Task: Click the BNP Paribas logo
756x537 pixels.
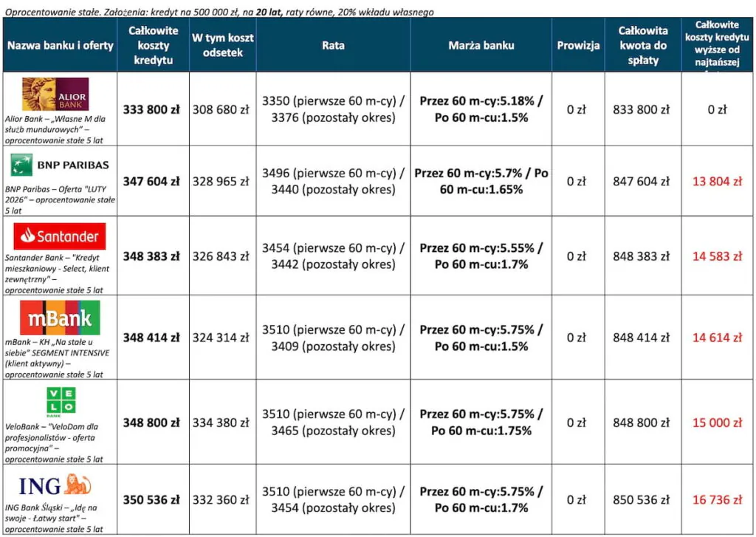Action: pos(60,165)
